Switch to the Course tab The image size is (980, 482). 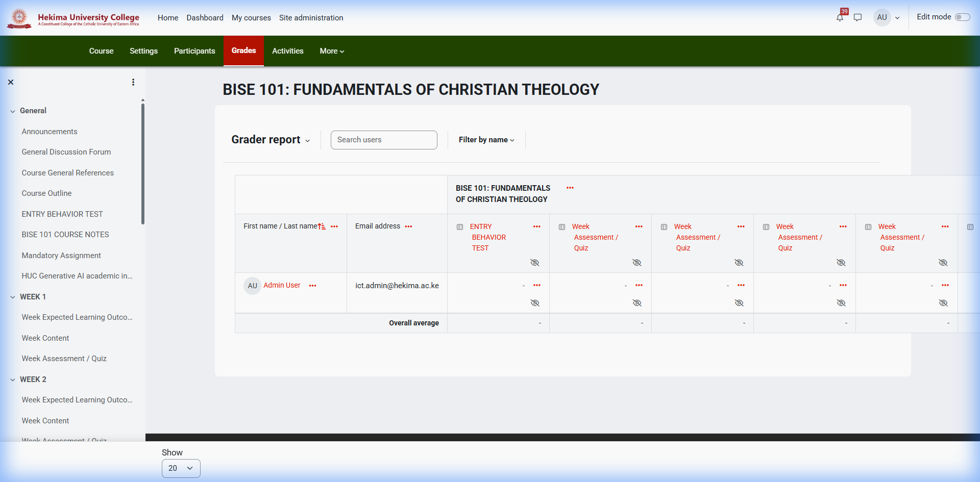pyautogui.click(x=101, y=51)
